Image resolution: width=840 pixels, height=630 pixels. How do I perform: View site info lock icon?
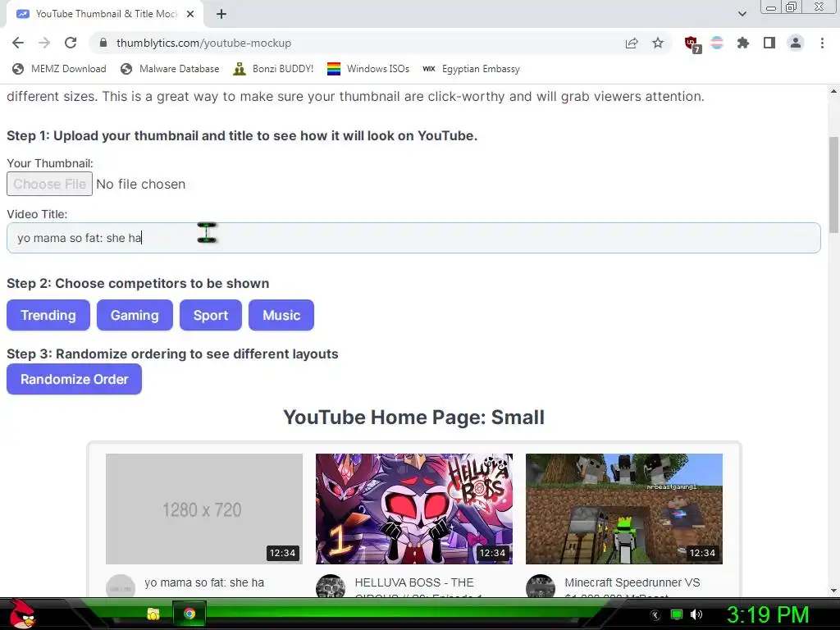point(103,43)
